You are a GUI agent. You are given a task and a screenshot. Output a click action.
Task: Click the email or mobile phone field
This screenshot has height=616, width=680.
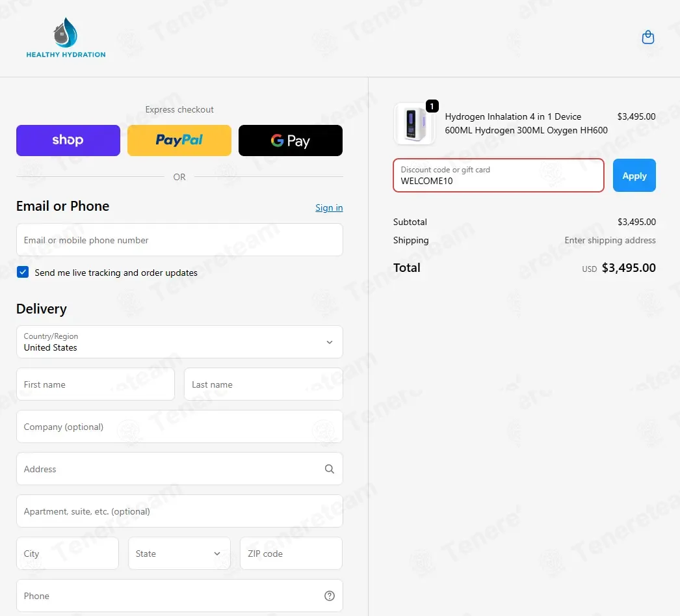[179, 240]
